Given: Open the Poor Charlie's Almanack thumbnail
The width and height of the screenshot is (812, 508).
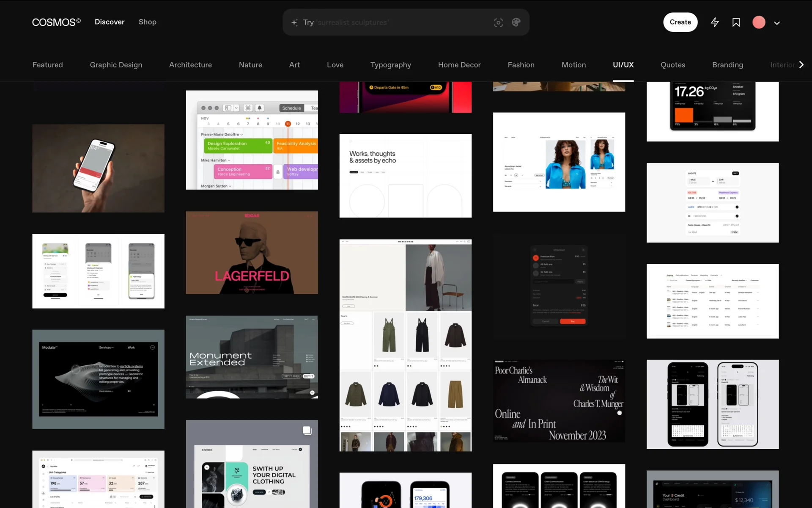Looking at the screenshot, I should (x=559, y=401).
